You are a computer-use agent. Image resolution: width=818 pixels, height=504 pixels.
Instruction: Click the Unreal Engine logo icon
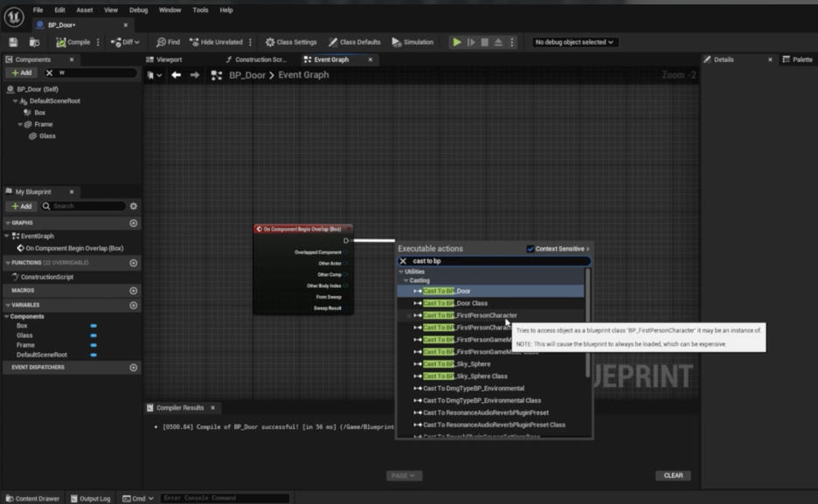[14, 17]
